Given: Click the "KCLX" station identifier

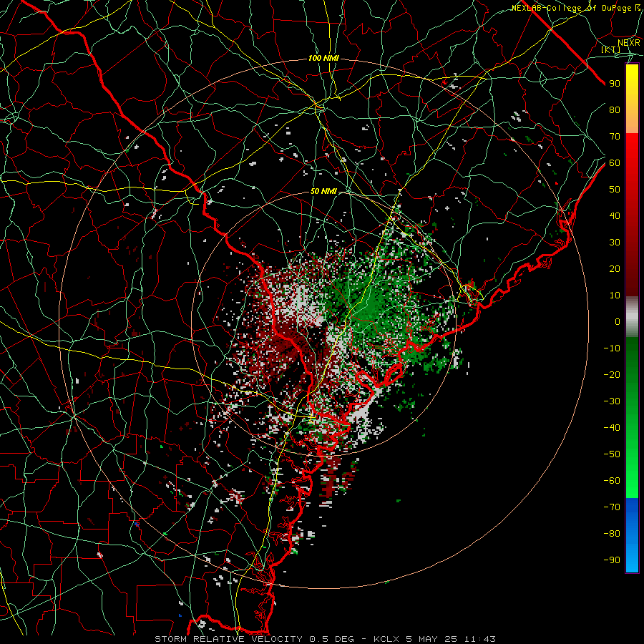Looking at the screenshot, I should coord(386,639).
